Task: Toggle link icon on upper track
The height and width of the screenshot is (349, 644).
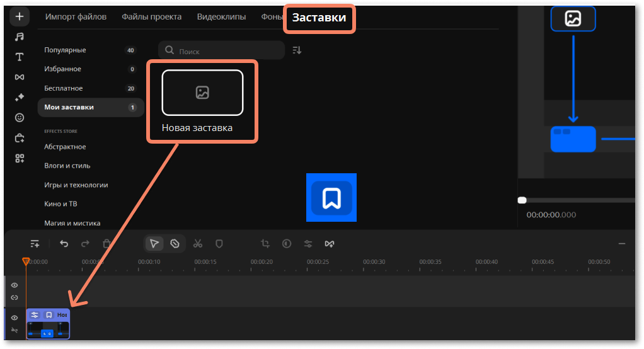Action: [x=14, y=297]
